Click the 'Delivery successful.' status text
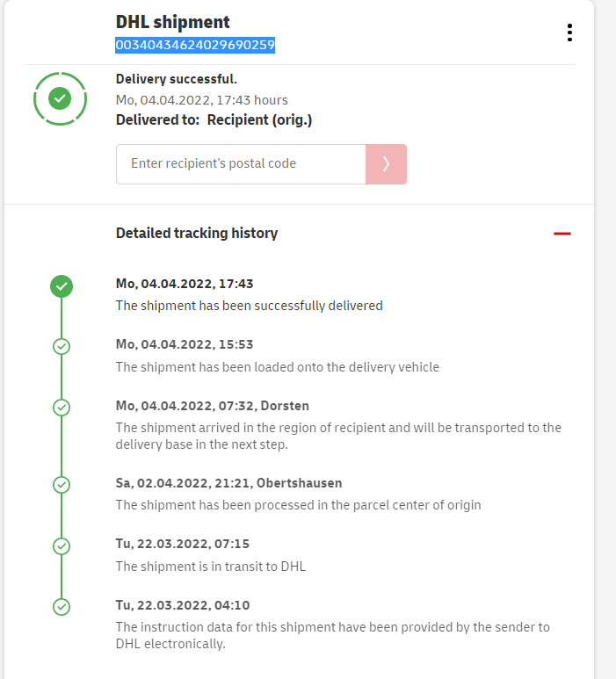The image size is (616, 679). 176,80
